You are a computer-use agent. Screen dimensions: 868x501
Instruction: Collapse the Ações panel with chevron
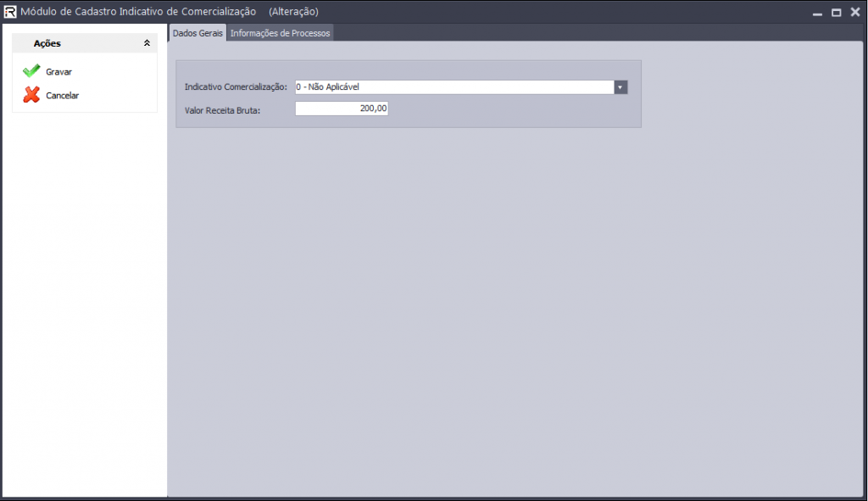[147, 43]
